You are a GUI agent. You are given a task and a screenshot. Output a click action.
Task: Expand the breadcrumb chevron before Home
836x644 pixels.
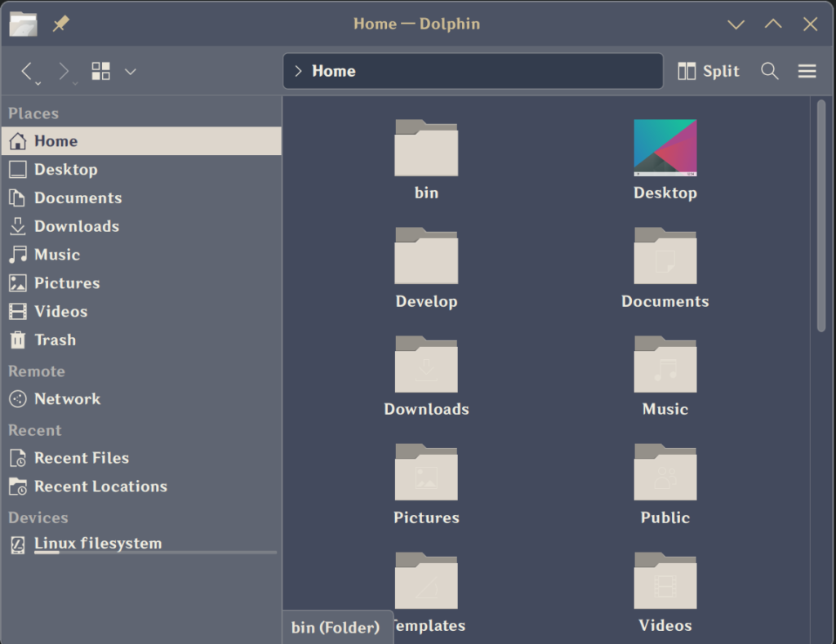coord(298,71)
